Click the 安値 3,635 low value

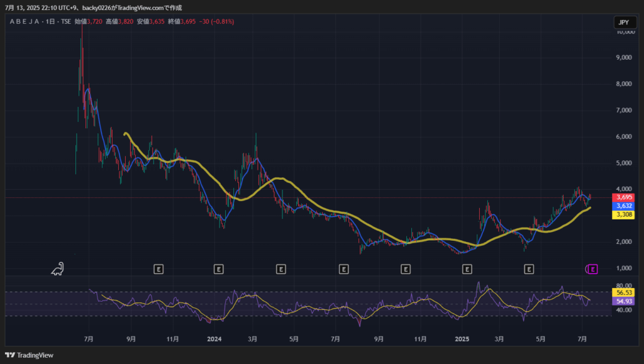coord(151,21)
